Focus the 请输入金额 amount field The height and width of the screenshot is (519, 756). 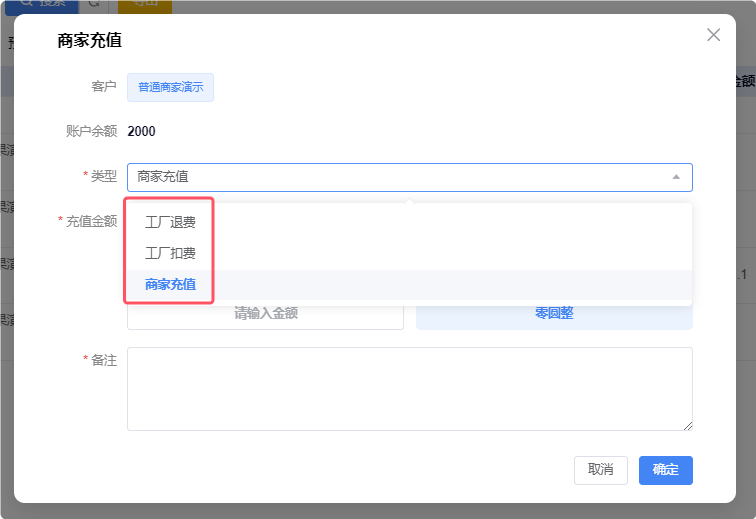pos(265,314)
